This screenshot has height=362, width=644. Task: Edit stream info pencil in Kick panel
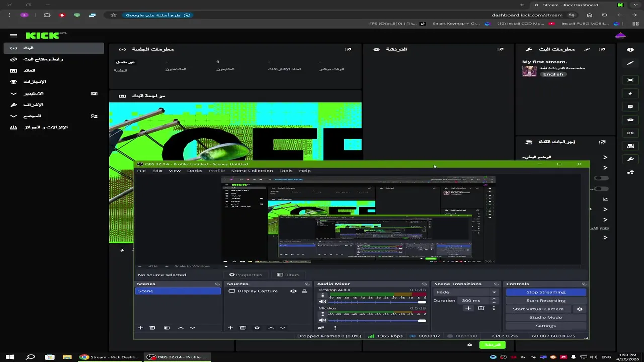(586, 49)
